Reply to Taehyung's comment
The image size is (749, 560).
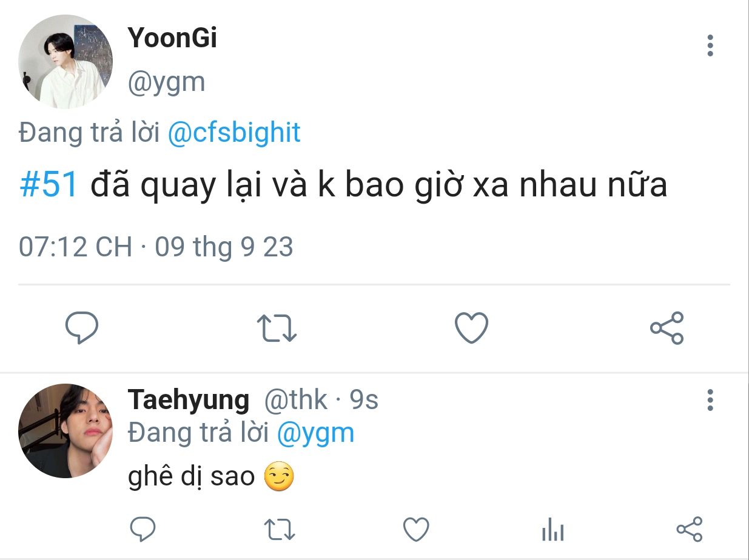(x=144, y=529)
